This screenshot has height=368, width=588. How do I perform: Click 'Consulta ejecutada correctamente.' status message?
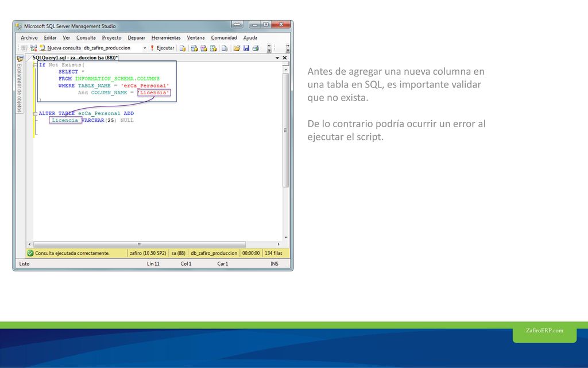coord(72,253)
